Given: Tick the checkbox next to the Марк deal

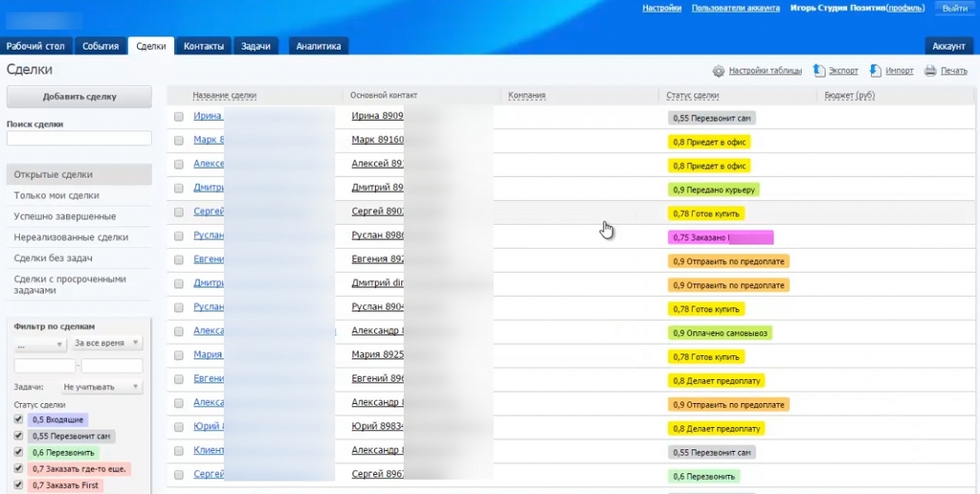Looking at the screenshot, I should (179, 141).
